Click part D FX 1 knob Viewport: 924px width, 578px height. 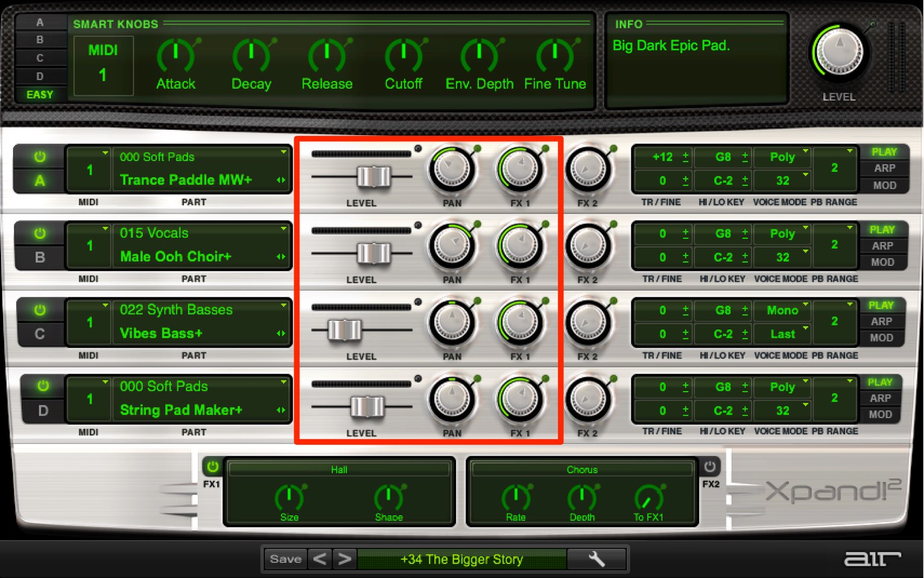520,399
